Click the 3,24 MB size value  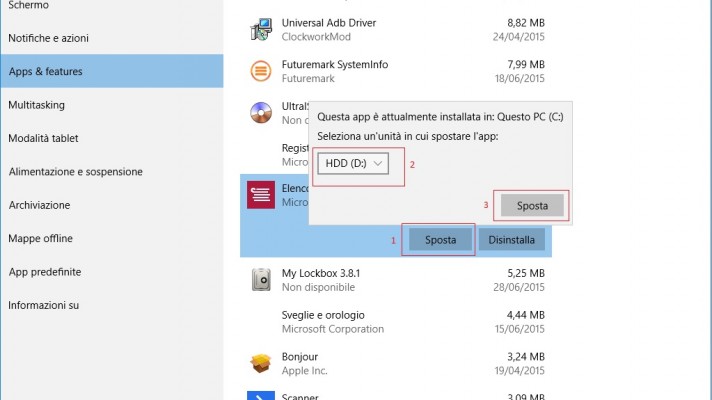(x=526, y=357)
